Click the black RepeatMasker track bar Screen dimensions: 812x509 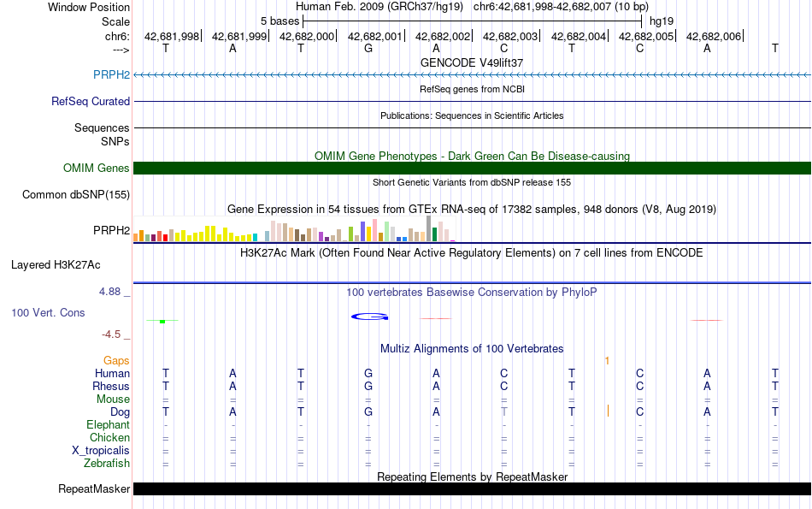(x=472, y=489)
